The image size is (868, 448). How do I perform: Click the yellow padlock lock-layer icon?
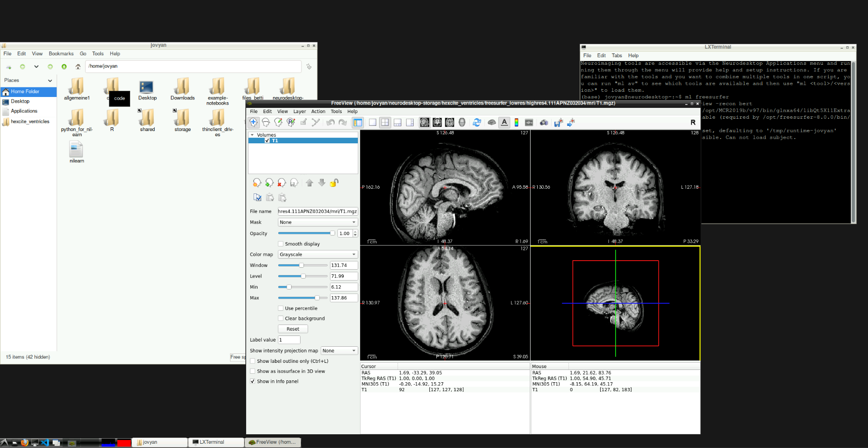(334, 183)
